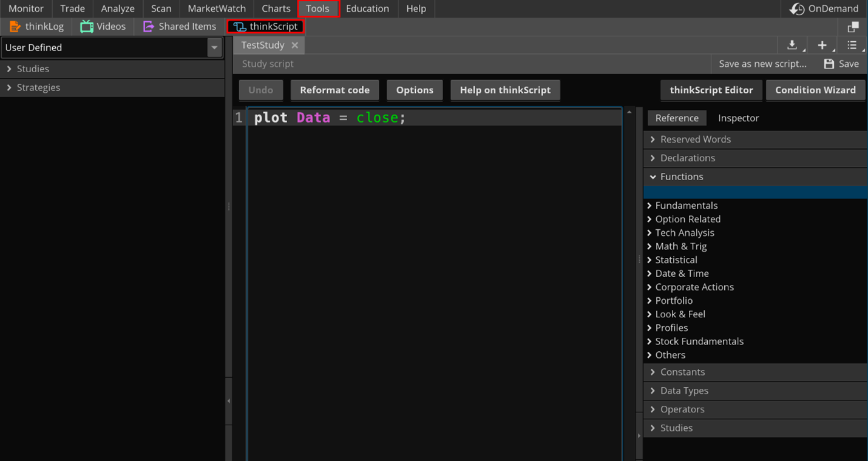Expand the Constants section
The image size is (868, 461).
coord(755,372)
